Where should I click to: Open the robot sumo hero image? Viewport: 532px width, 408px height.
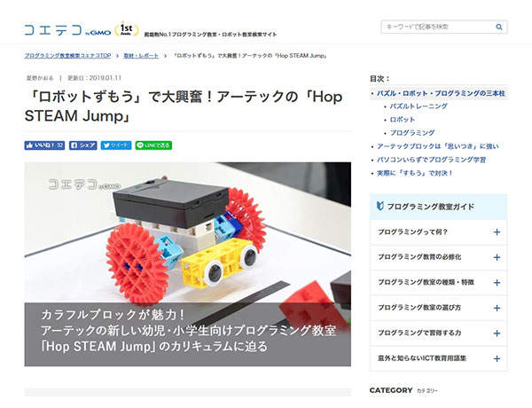coord(188,263)
